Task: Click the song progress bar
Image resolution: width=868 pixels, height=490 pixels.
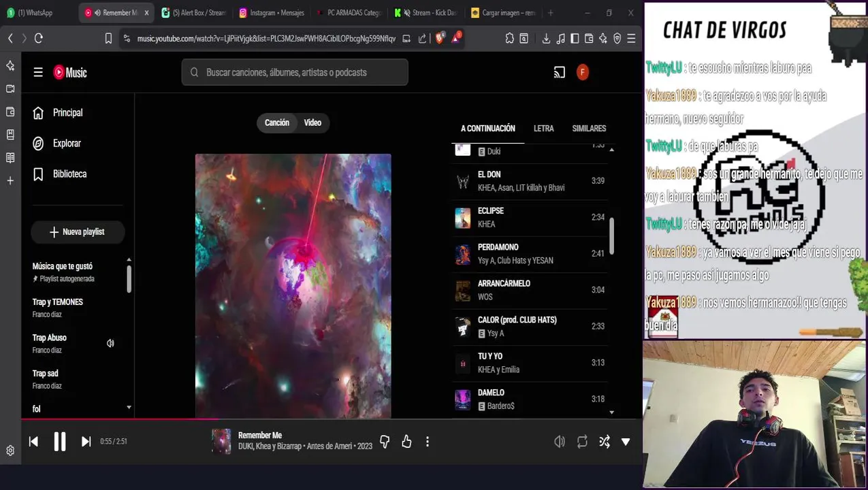Action: [332, 419]
